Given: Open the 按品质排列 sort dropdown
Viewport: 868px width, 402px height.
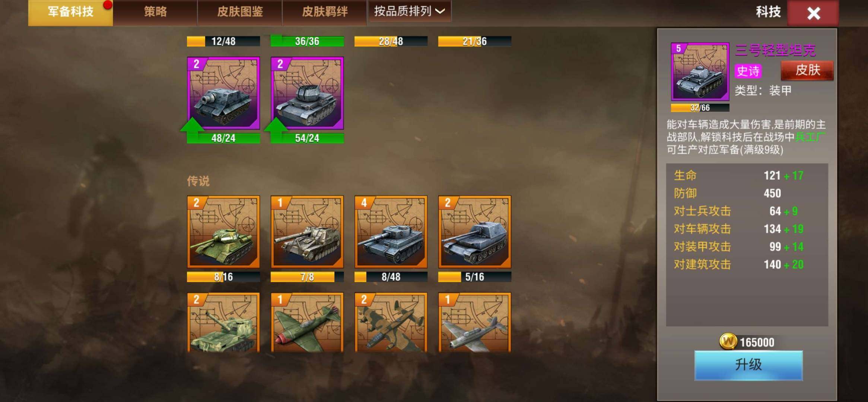Looking at the screenshot, I should (x=410, y=11).
